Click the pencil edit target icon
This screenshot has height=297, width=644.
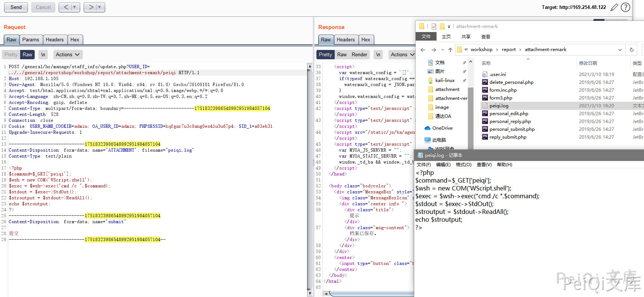pyautogui.click(x=614, y=7)
